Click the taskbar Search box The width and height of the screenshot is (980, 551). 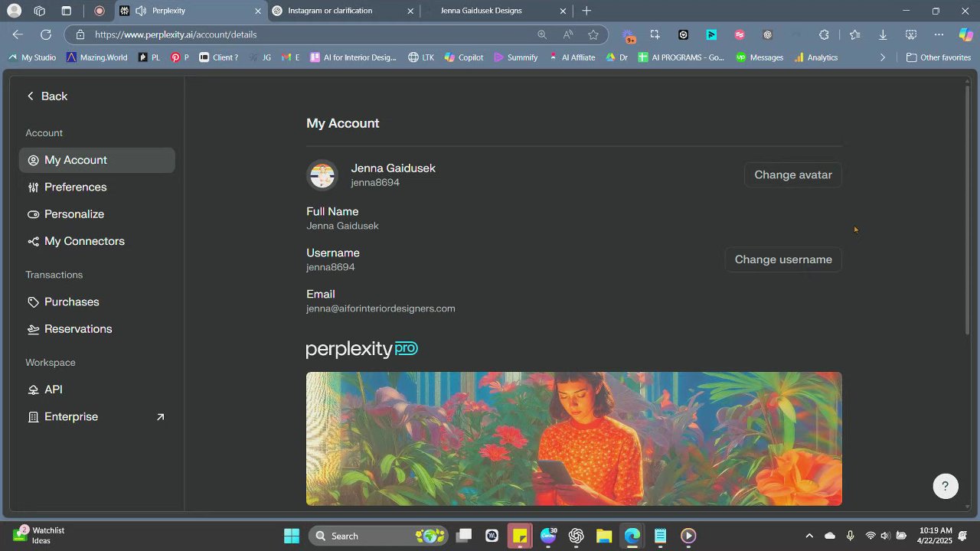(377, 536)
